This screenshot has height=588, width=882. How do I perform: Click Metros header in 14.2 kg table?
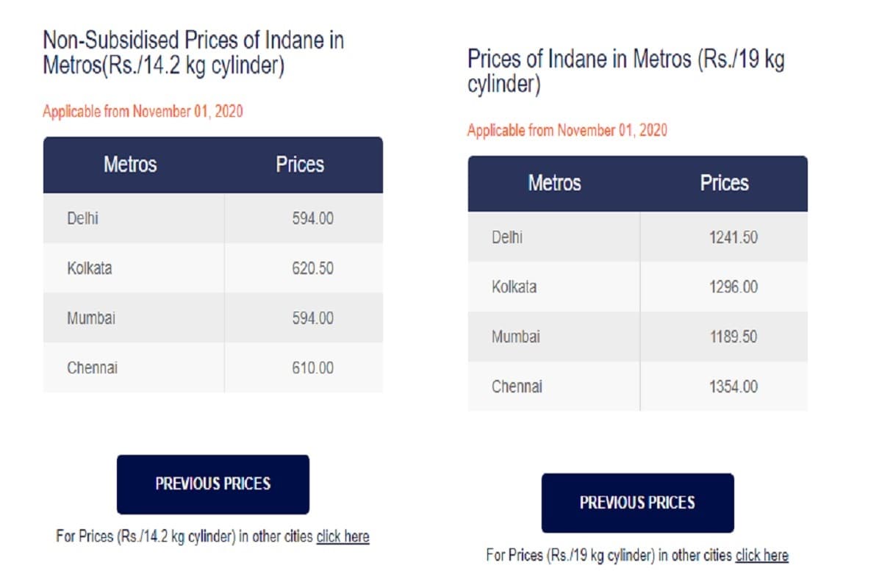130,164
